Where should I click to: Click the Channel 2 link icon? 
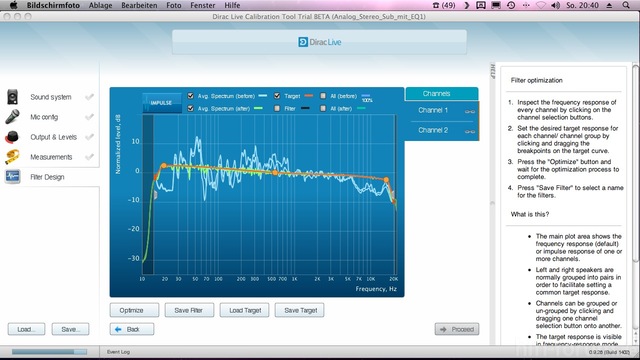[469, 131]
